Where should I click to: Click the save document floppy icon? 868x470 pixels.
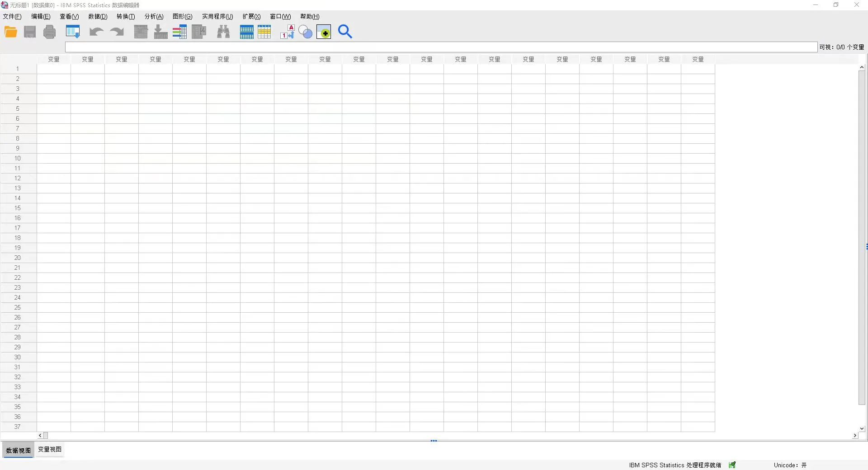coord(30,32)
